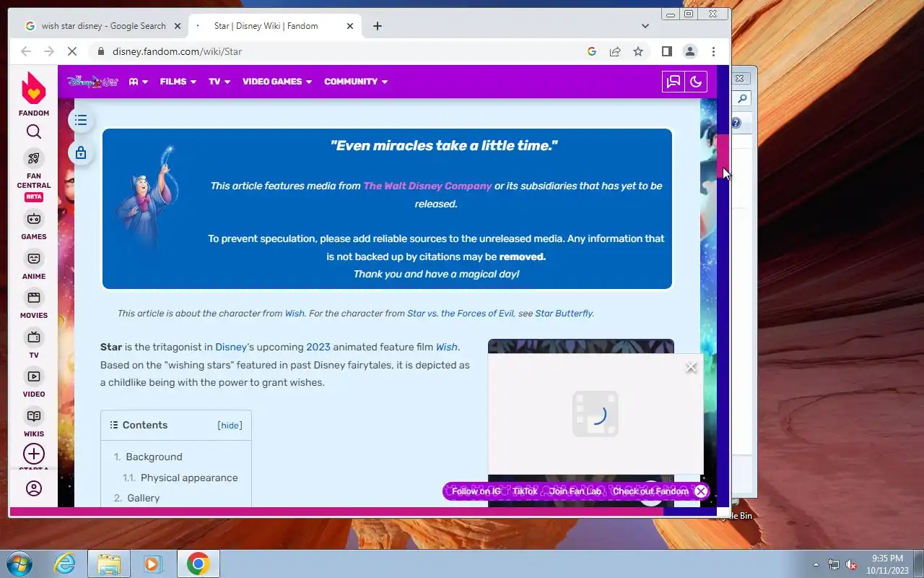Click the page vertical scrollbar thumb
The width and height of the screenshot is (924, 578).
(722, 157)
